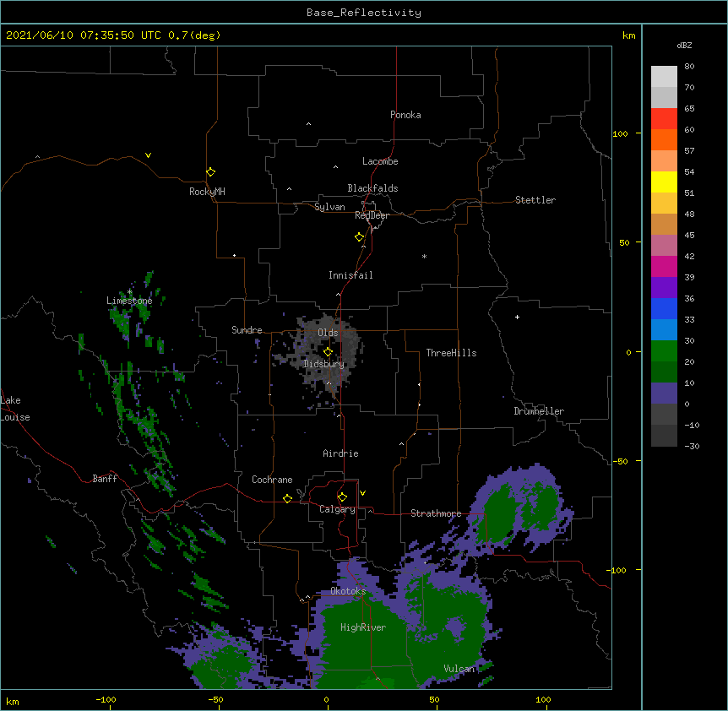Image resolution: width=728 pixels, height=711 pixels.
Task: Click the yellow station marker above RockyMH
Action: 210,171
